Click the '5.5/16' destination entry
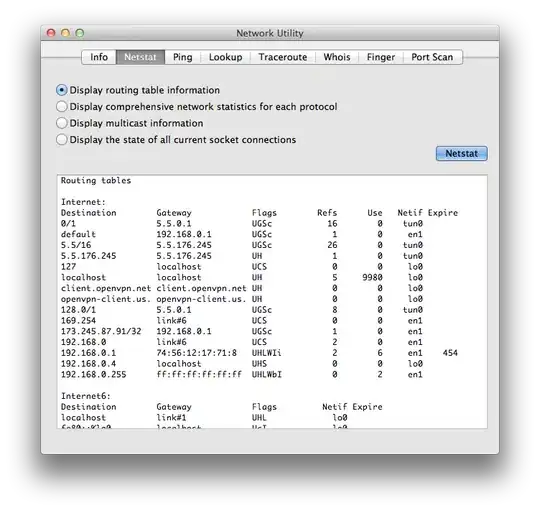Image resolution: width=540 pixels, height=511 pixels. coord(76,245)
